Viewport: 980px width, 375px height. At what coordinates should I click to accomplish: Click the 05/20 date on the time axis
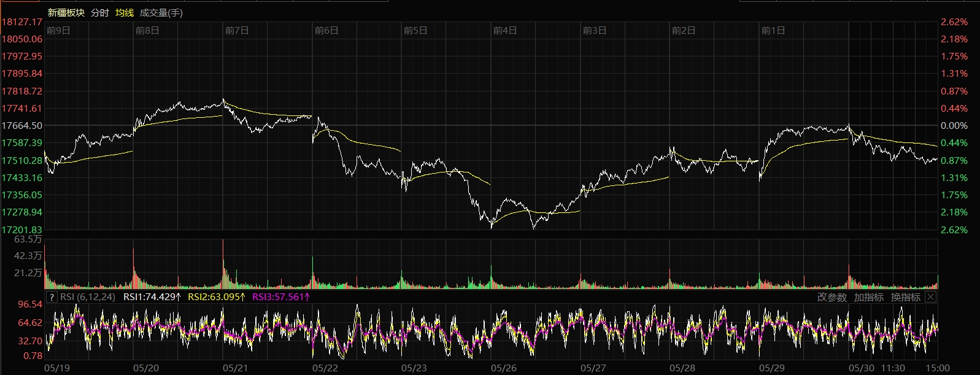pyautogui.click(x=146, y=368)
